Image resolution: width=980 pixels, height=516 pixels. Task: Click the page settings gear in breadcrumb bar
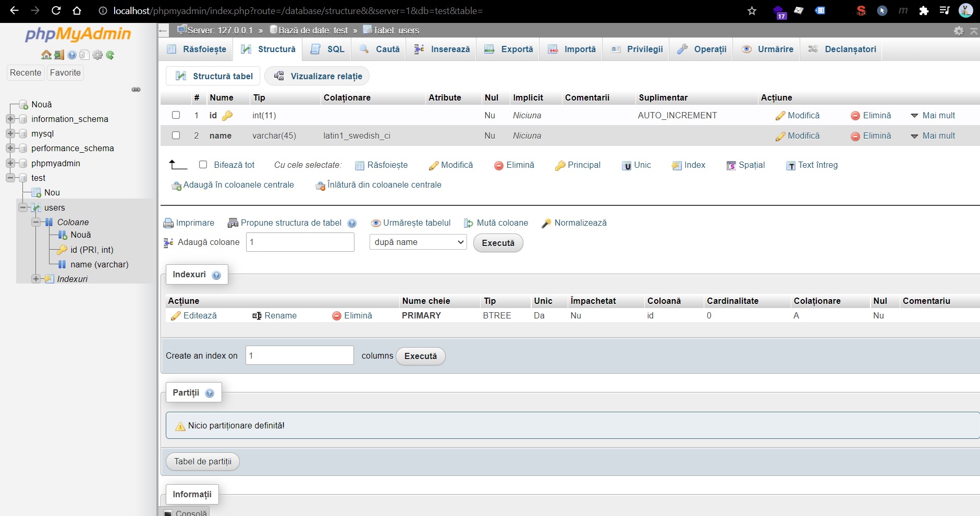pos(959,31)
